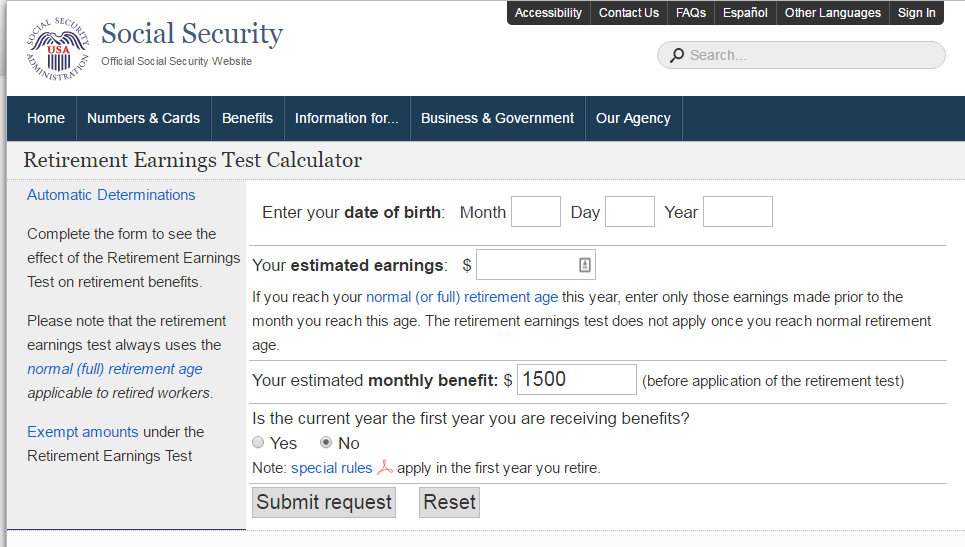This screenshot has height=547, width=965.
Task: Click the estimated monthly benefit field
Action: click(576, 380)
